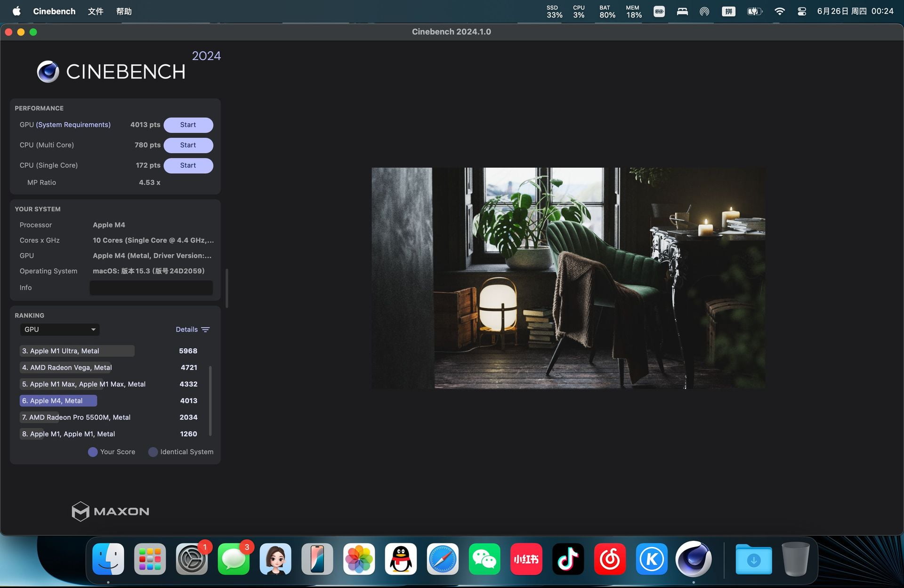This screenshot has height=588, width=904.
Task: Open the Downloads folder in Dock
Action: point(754,559)
